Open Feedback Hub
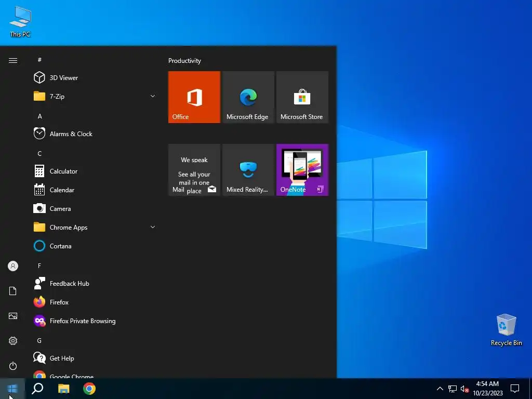This screenshot has height=399, width=532. [x=95, y=283]
